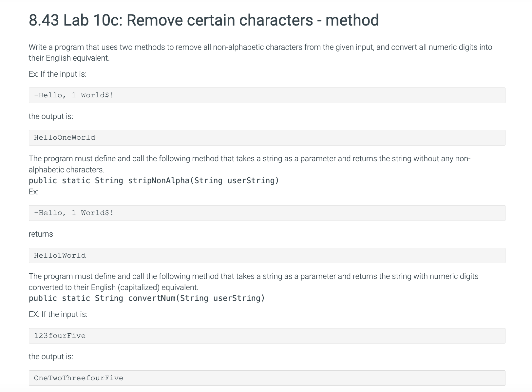Viewport: 532px width, 392px height.
Task: Click the paragraph about numeric digits conversion
Action: point(254,282)
